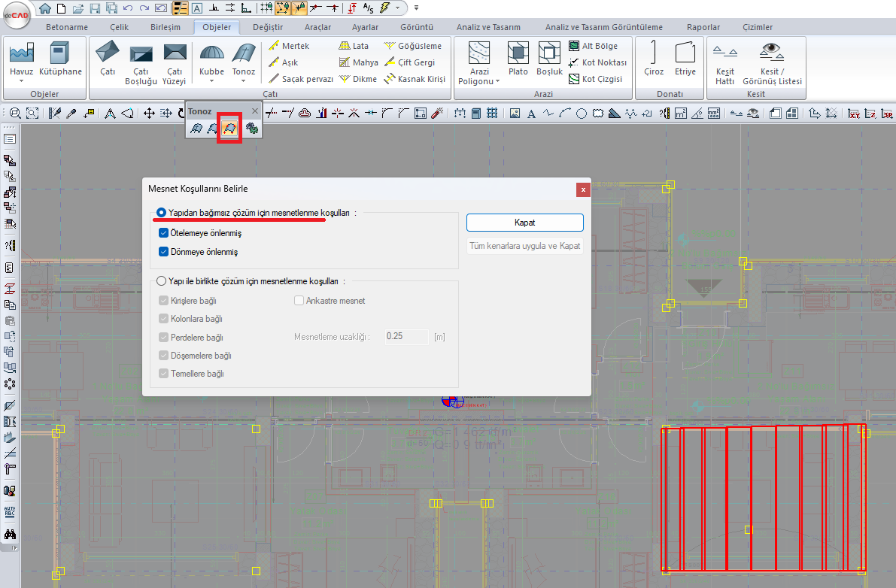Open the Değiştir ribbon tab
The image size is (896, 588).
point(267,27)
